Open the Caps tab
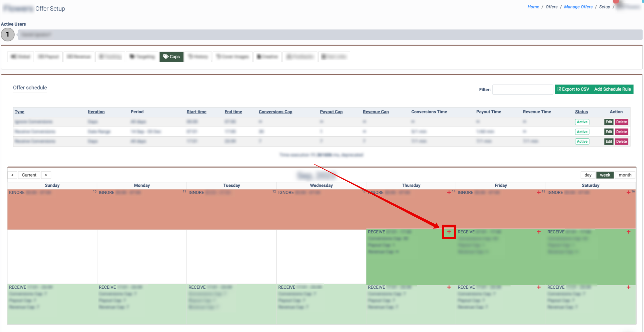Image resolution: width=644 pixels, height=332 pixels. (171, 57)
